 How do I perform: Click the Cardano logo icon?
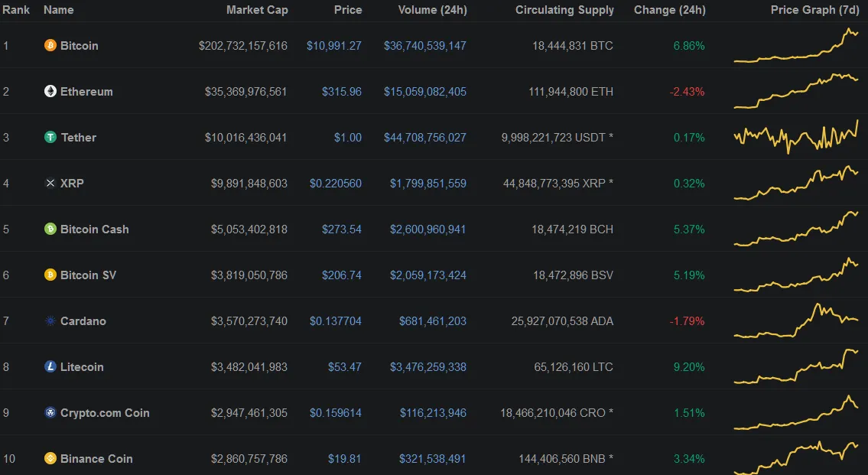point(50,321)
